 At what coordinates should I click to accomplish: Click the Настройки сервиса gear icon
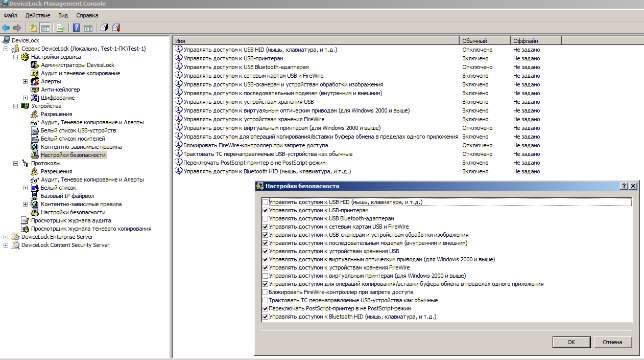(25, 57)
